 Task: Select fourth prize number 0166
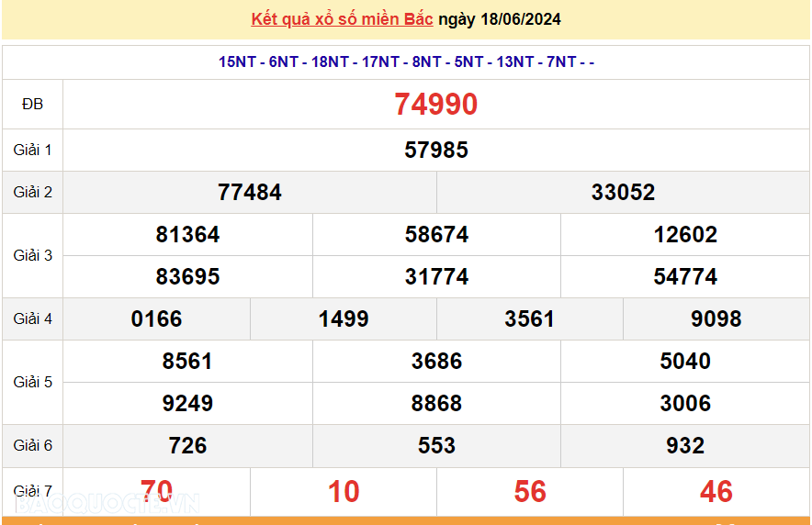coord(157,318)
